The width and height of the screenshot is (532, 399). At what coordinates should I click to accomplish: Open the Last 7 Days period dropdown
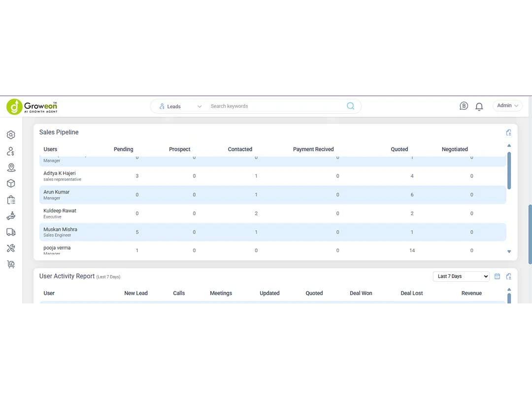[x=461, y=276]
